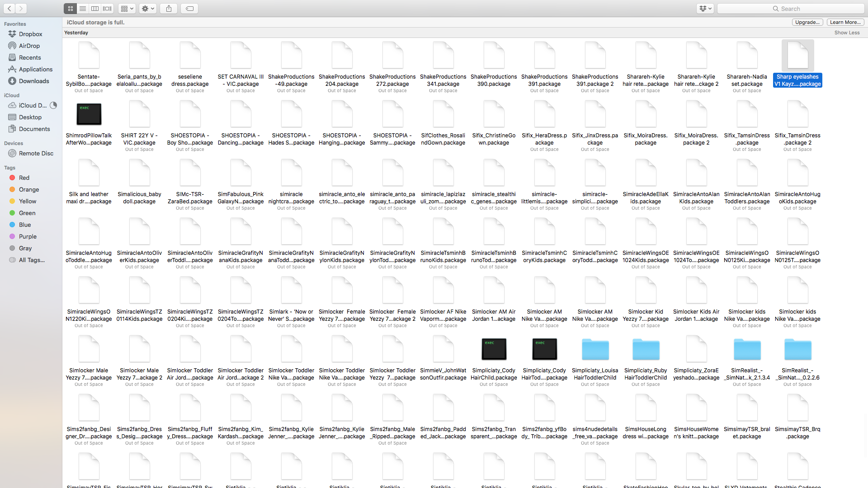Open Dropbox in the sidebar
The image size is (868, 488).
(31, 34)
